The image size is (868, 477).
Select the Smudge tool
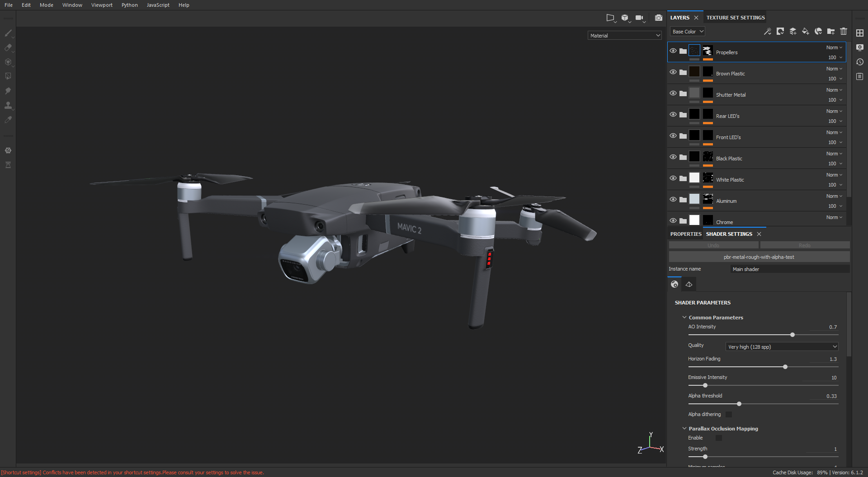point(8,91)
